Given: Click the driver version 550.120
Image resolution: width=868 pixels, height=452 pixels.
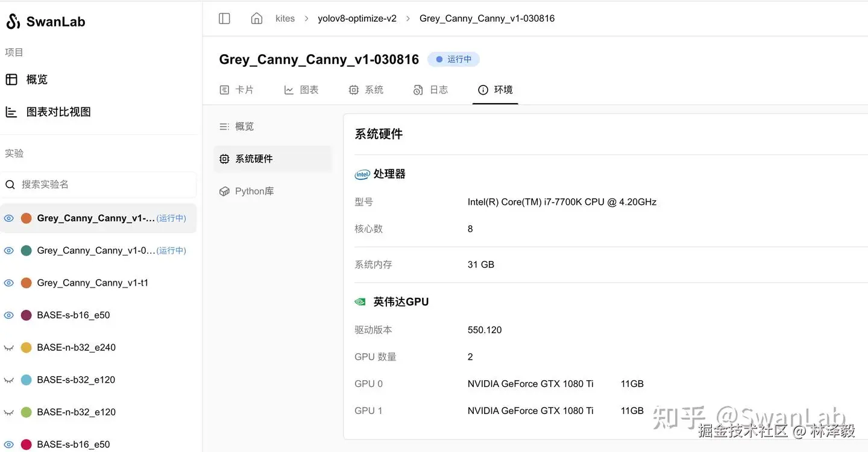Looking at the screenshot, I should pos(485,330).
